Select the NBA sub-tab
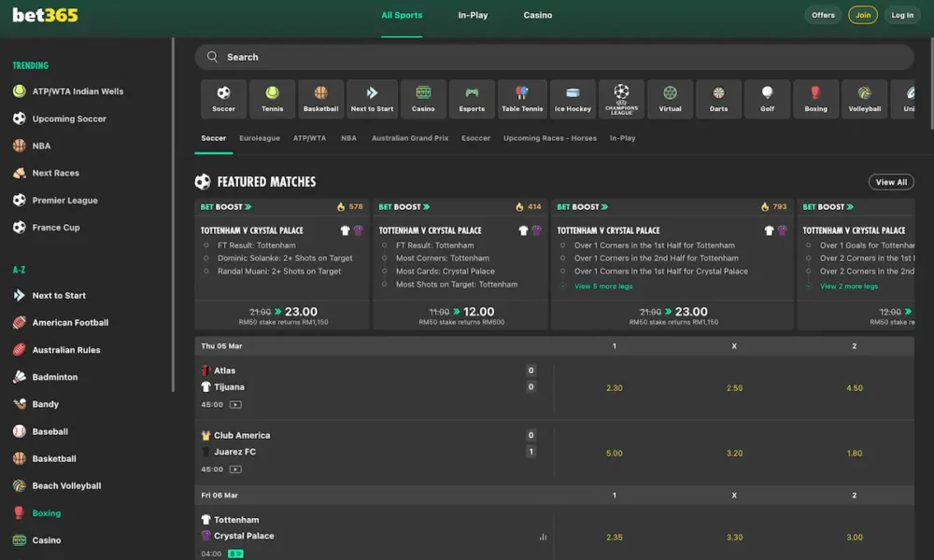 (348, 138)
